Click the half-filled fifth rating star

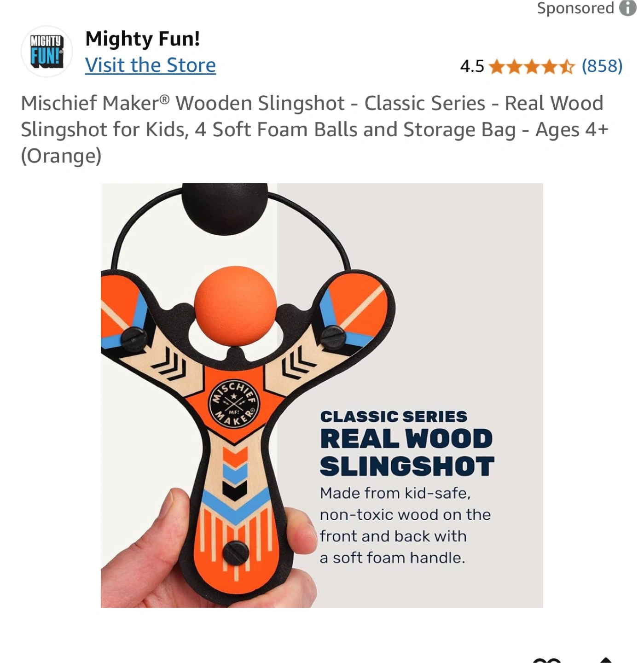pos(567,67)
